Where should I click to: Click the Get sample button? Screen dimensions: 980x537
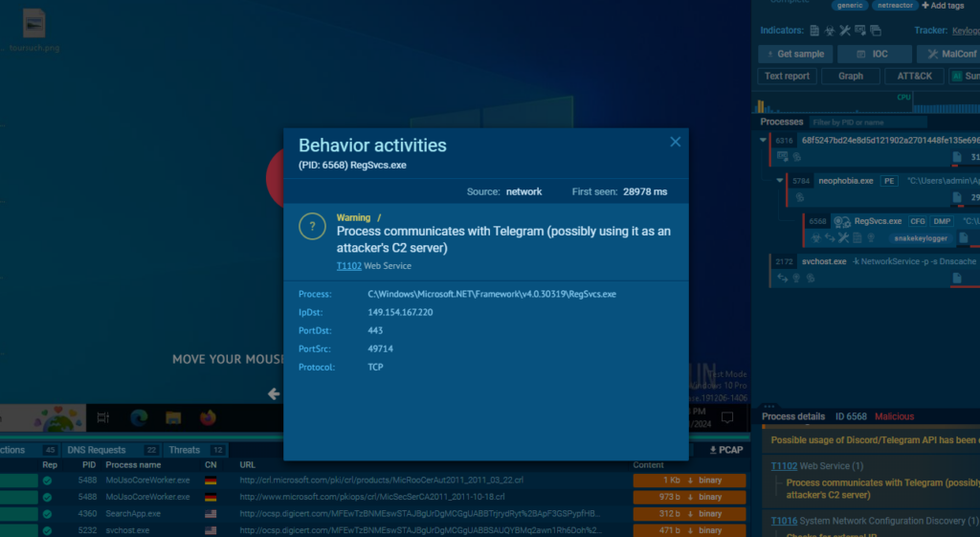(x=794, y=54)
